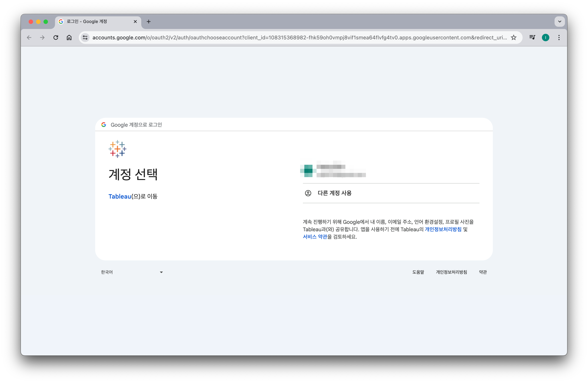The height and width of the screenshot is (383, 588).
Task: Open the site information icon in address bar
Action: click(x=85, y=38)
